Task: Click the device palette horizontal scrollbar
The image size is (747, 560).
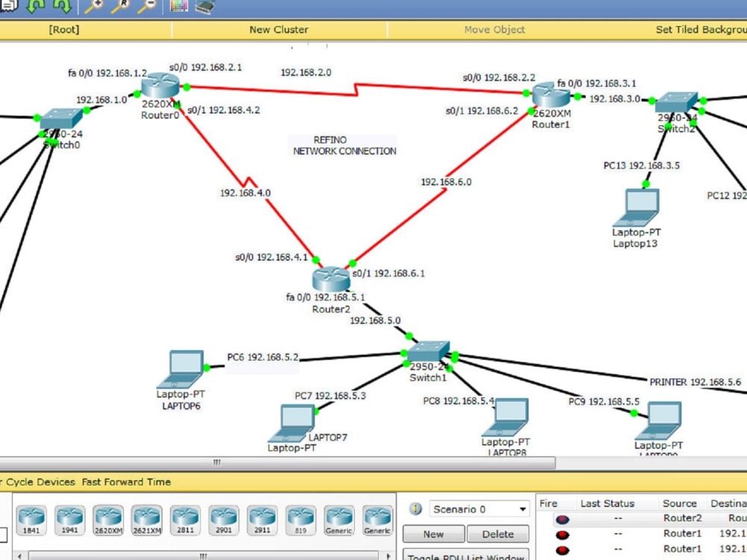Action: (202, 556)
